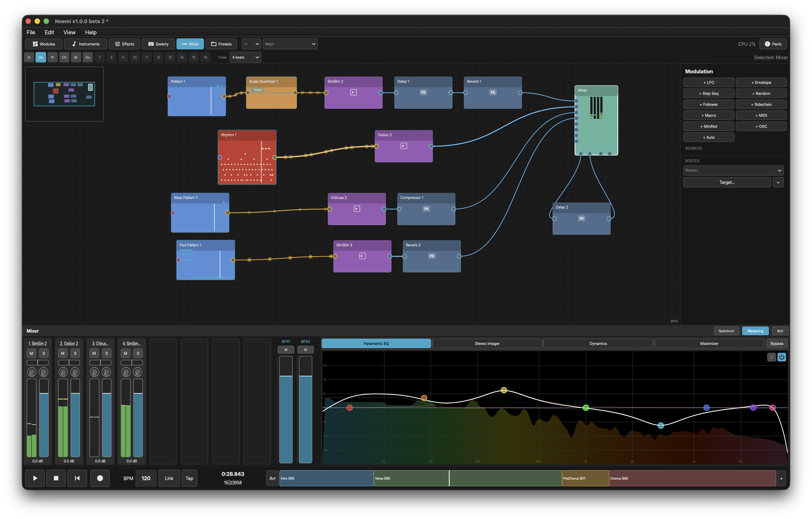The width and height of the screenshot is (812, 519).
Task: Click the Panic button
Action: coord(773,44)
